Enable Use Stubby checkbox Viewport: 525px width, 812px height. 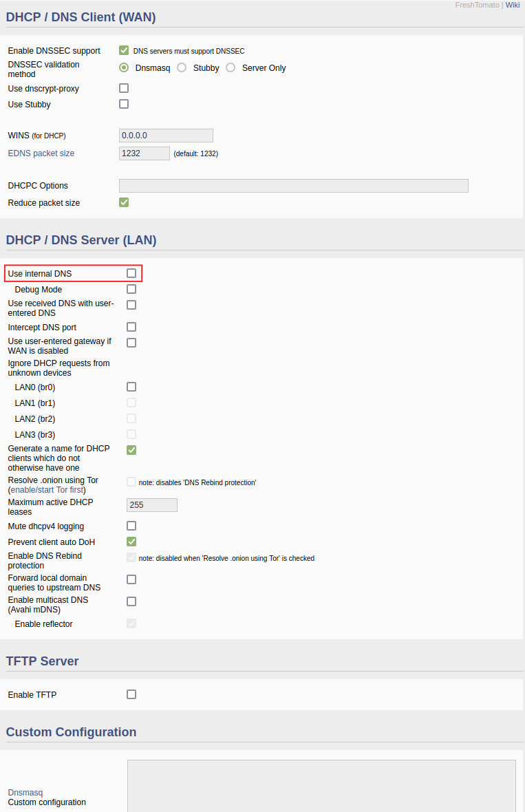coord(124,104)
